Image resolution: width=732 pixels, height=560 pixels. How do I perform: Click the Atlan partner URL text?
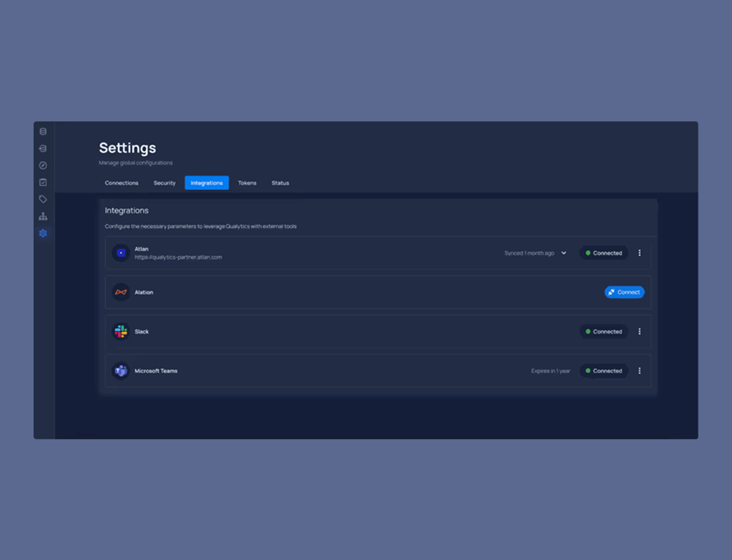tap(178, 257)
